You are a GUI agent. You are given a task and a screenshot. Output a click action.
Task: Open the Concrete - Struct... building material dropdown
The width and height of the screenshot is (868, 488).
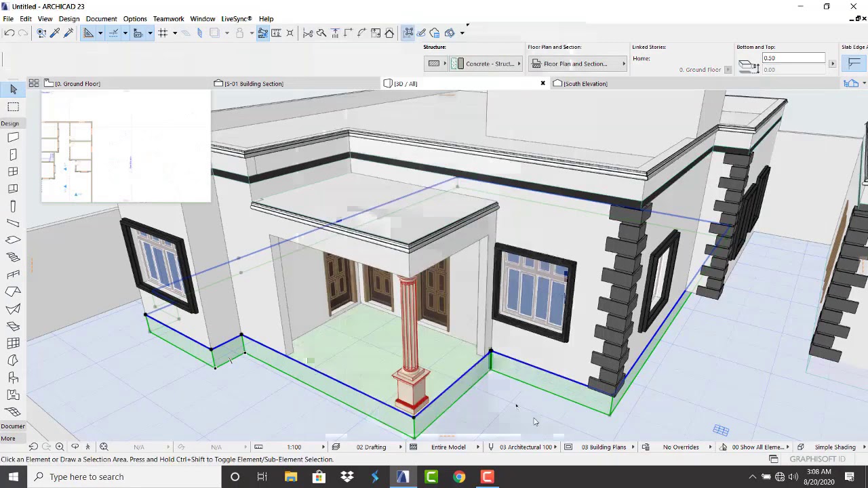tap(486, 64)
